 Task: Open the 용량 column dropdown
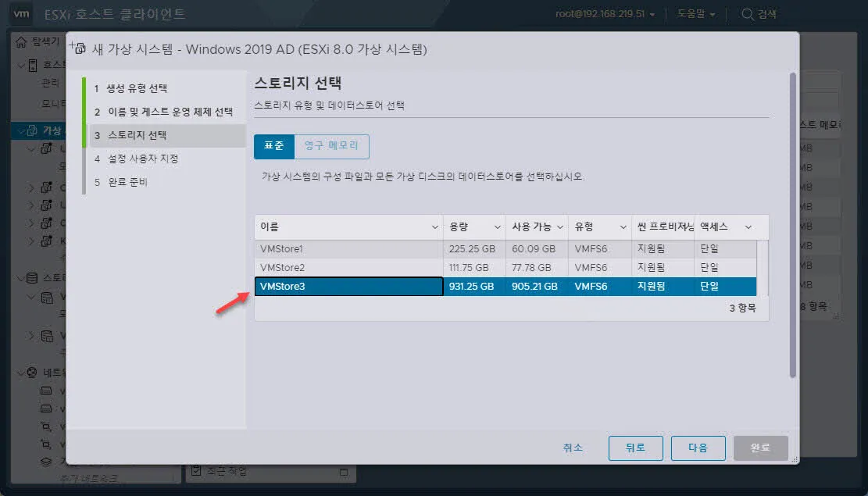[x=498, y=227]
